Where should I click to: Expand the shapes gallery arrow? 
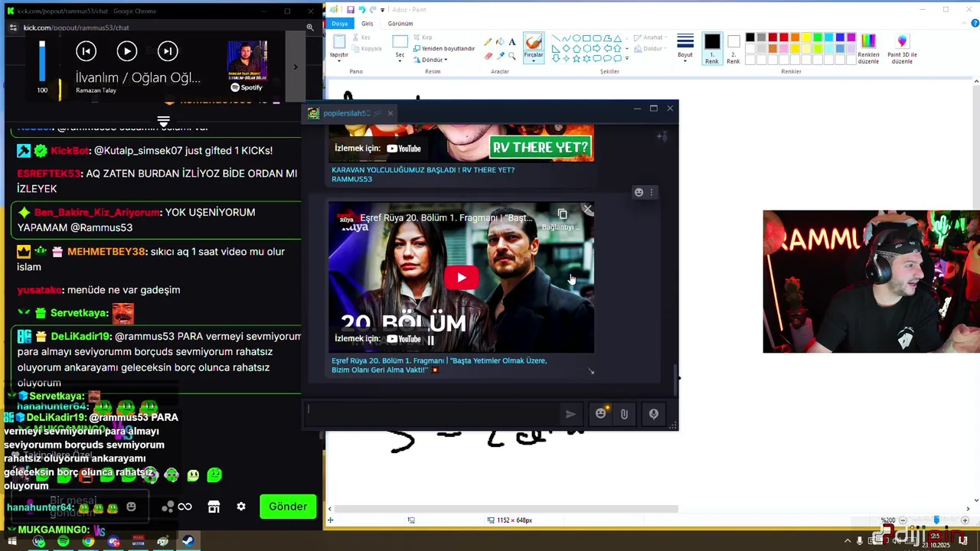pos(627,59)
